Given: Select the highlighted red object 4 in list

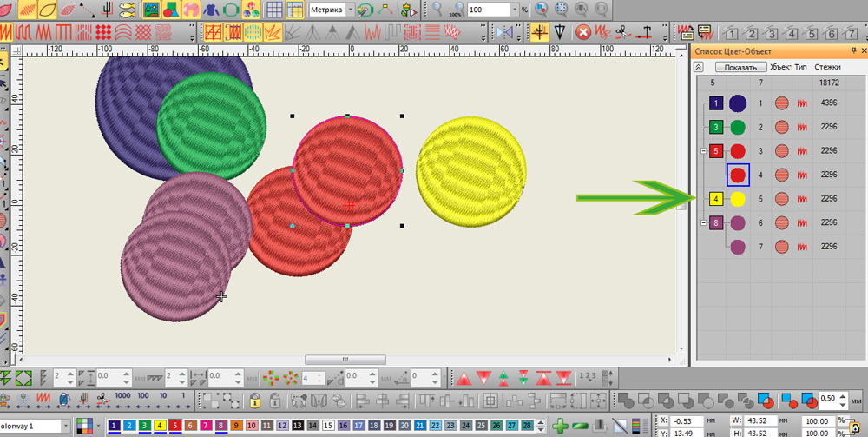Looking at the screenshot, I should click(x=738, y=175).
